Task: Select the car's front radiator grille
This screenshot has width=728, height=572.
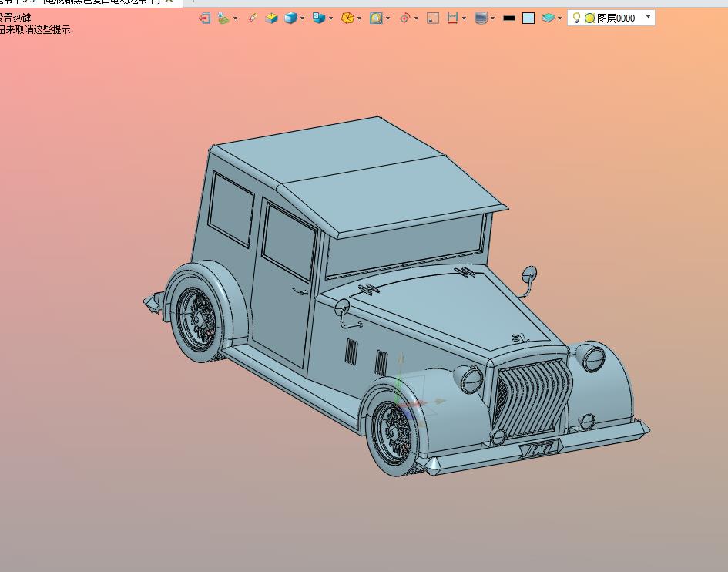Action: coord(532,399)
